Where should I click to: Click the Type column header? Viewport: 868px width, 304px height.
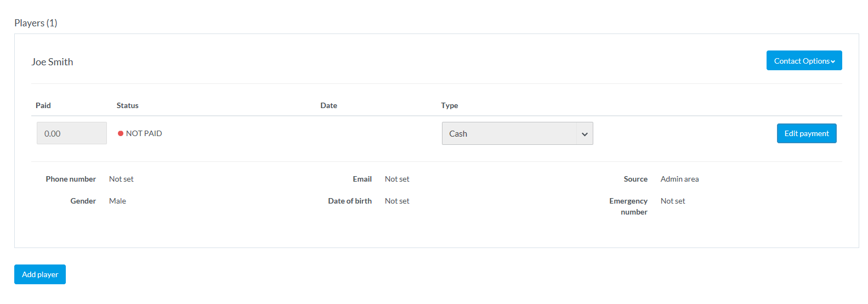(449, 105)
